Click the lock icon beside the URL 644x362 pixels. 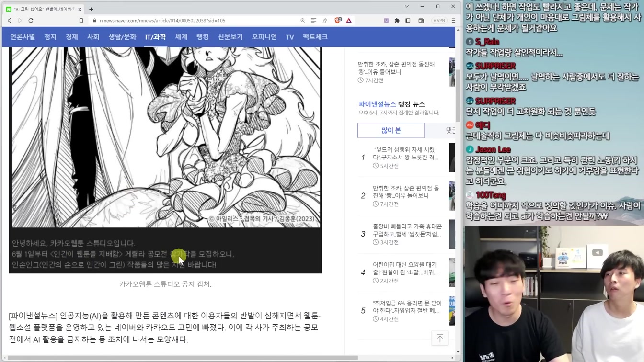(94, 21)
